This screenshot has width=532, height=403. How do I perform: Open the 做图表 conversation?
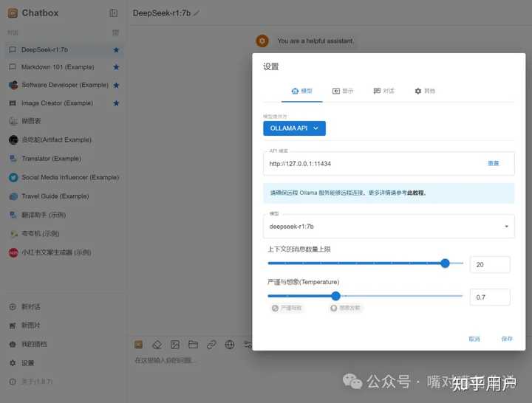coord(64,121)
